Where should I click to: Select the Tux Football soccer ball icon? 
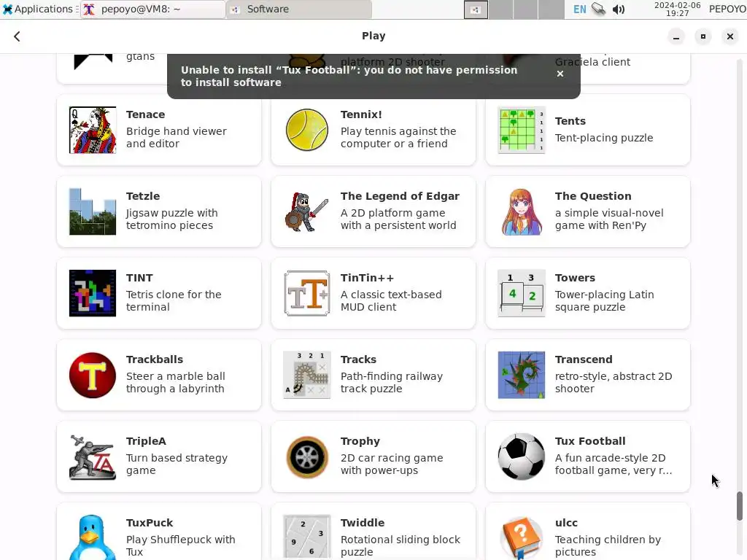(x=521, y=456)
